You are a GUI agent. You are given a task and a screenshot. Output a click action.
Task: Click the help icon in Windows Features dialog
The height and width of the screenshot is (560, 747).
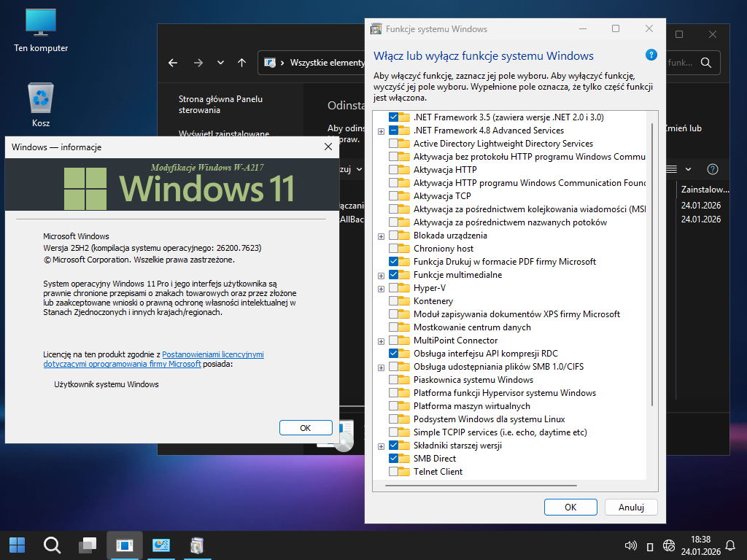coord(651,55)
